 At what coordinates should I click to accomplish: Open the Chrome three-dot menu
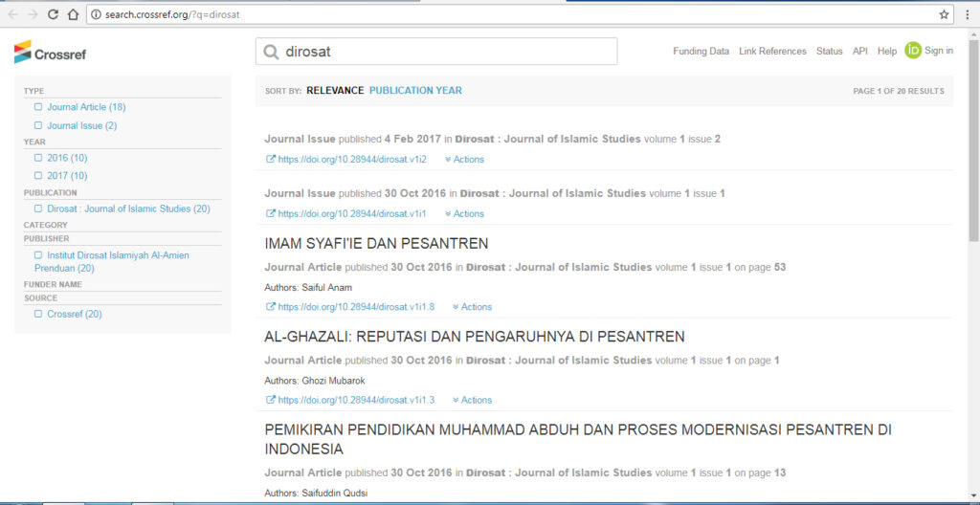click(968, 14)
